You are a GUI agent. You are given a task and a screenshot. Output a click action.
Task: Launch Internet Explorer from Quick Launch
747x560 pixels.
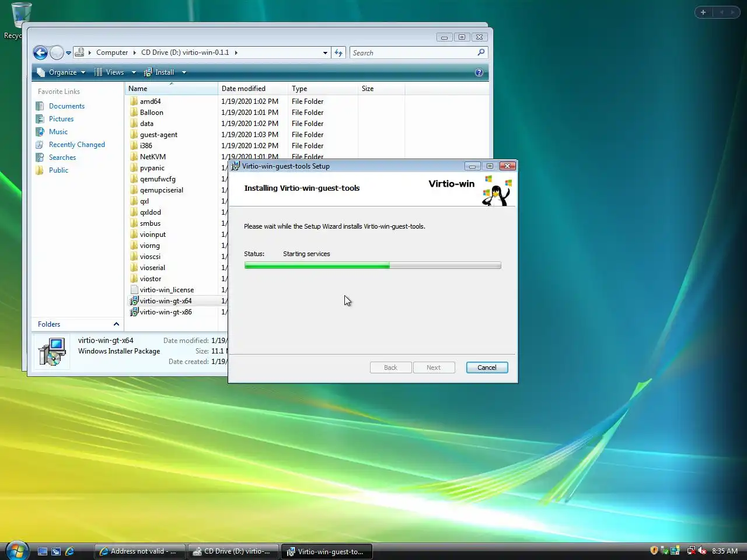pyautogui.click(x=69, y=551)
